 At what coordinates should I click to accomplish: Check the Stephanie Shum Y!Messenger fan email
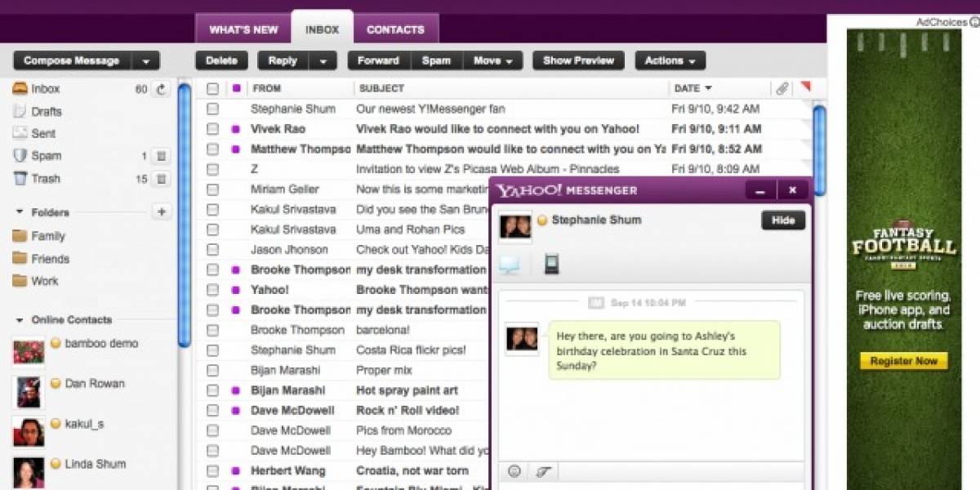click(212, 109)
